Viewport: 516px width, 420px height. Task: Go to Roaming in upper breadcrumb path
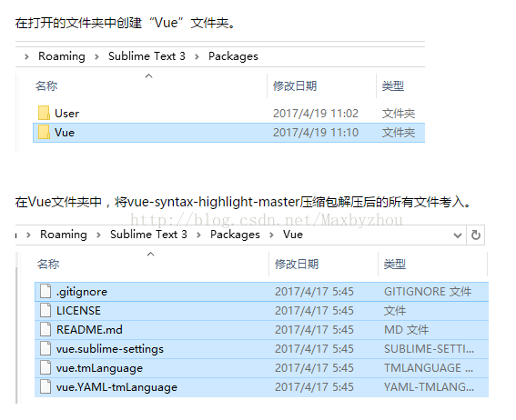tap(62, 56)
